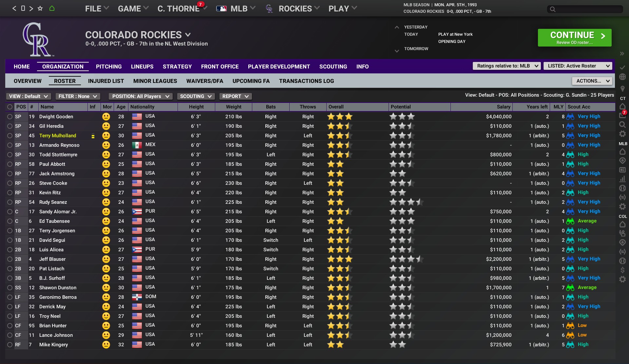Open the MINOR LEAGUES tab
Viewport: 629px width, 364px height.
(155, 81)
